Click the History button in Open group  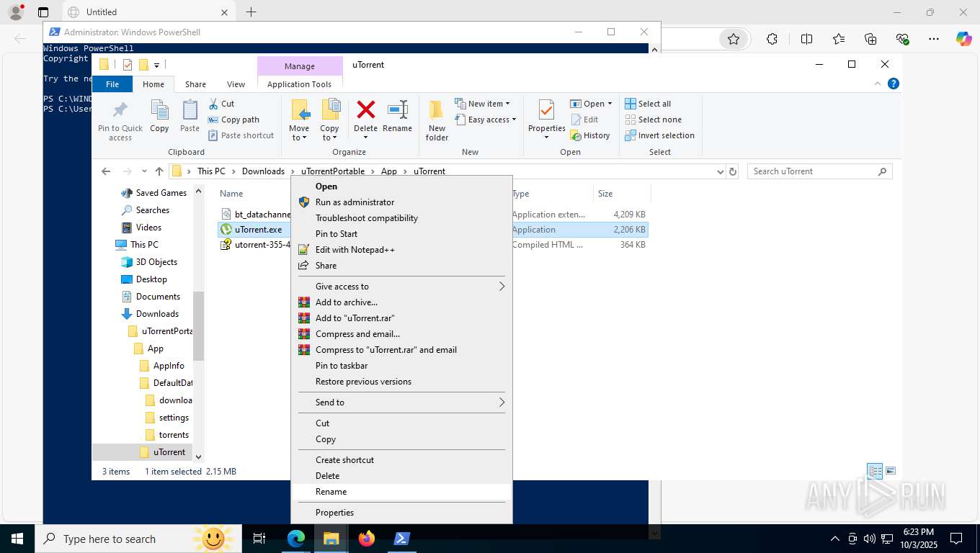[590, 135]
